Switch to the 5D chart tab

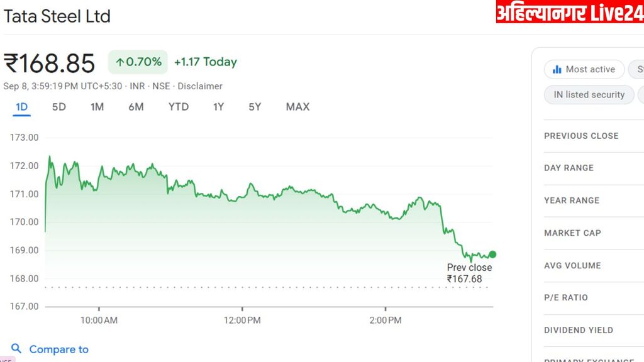(58, 107)
